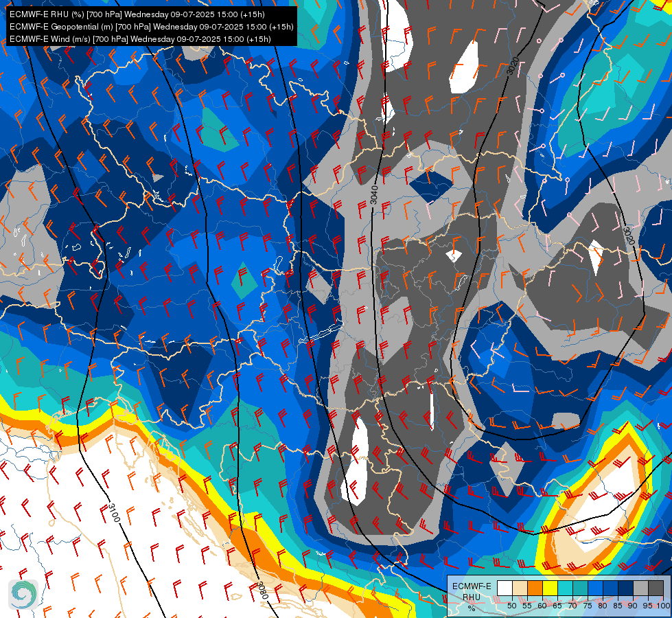Pick the cyan 65-70 legend swatch
This screenshot has width=672, height=618.
(x=566, y=588)
